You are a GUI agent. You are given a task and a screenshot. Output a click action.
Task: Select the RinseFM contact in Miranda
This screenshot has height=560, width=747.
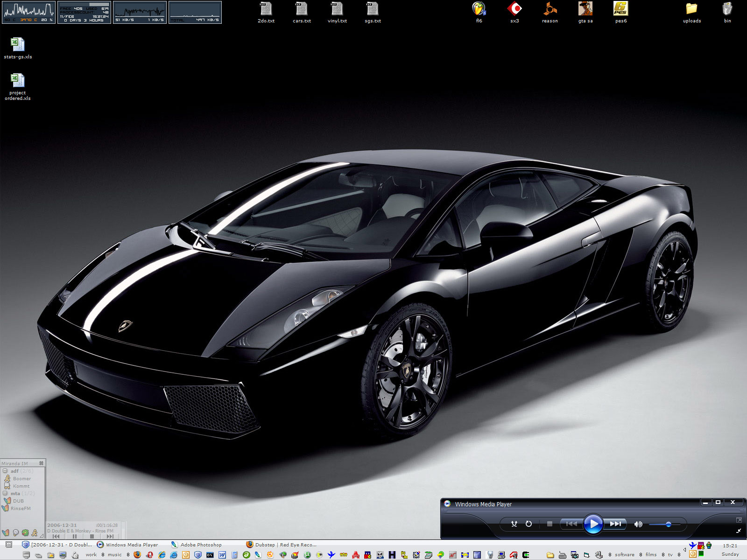point(21,509)
